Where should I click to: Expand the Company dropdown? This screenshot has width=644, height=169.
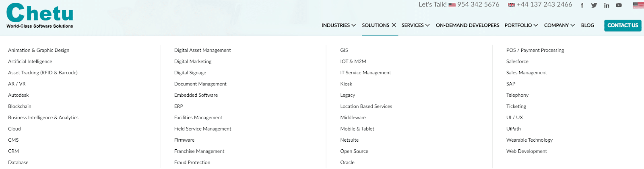pyautogui.click(x=559, y=25)
